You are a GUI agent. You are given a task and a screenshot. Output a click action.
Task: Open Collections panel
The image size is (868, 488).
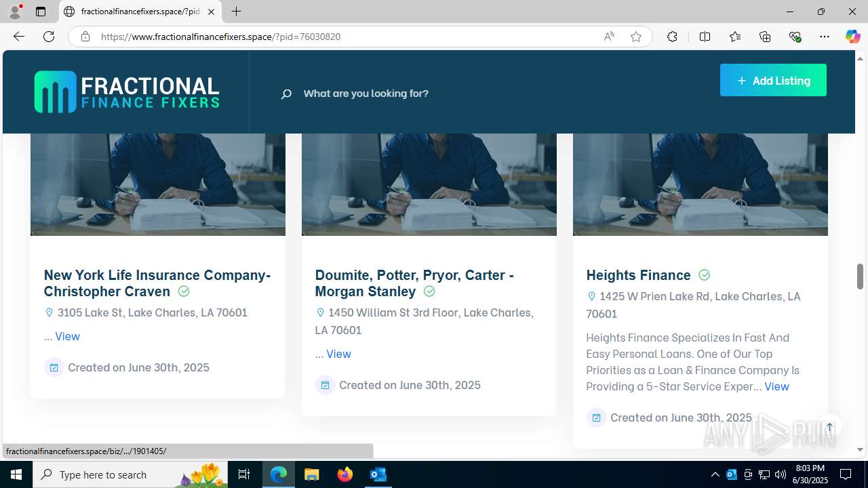coord(765,37)
